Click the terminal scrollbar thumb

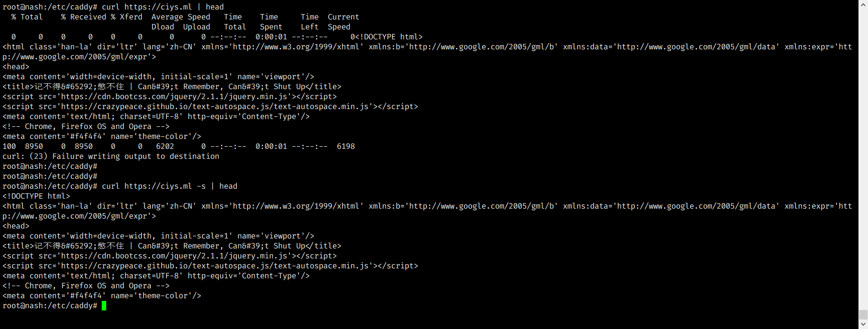pos(863,315)
